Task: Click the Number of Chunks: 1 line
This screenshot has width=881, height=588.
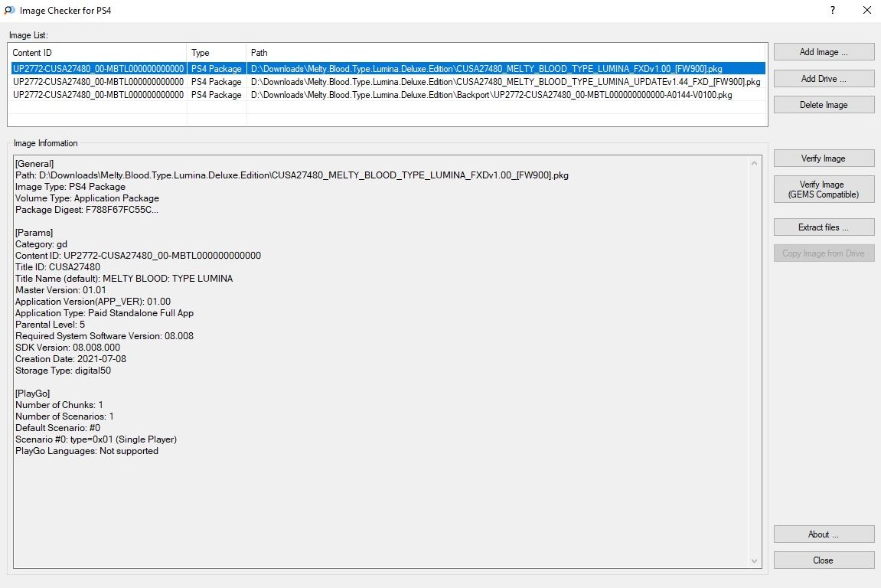Action: [59, 405]
